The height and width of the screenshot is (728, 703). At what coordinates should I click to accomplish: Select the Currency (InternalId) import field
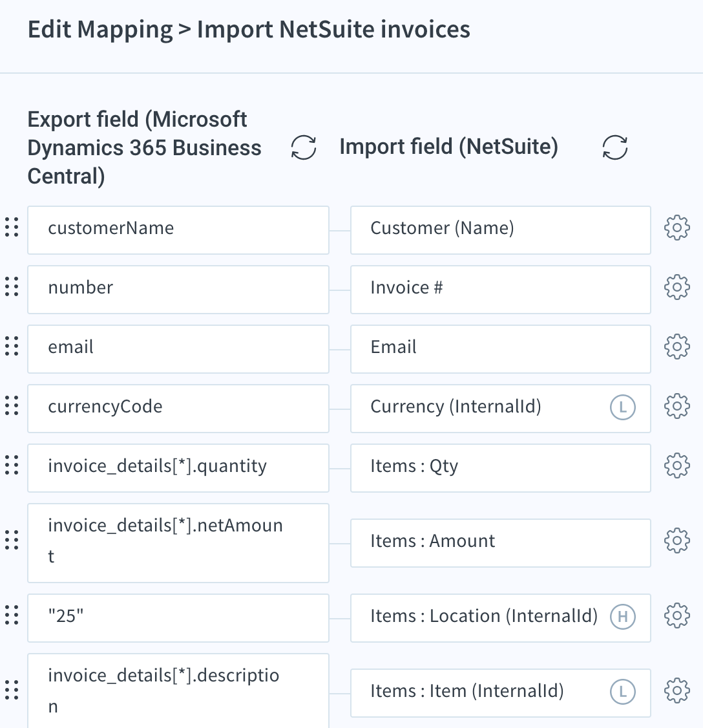pos(501,409)
